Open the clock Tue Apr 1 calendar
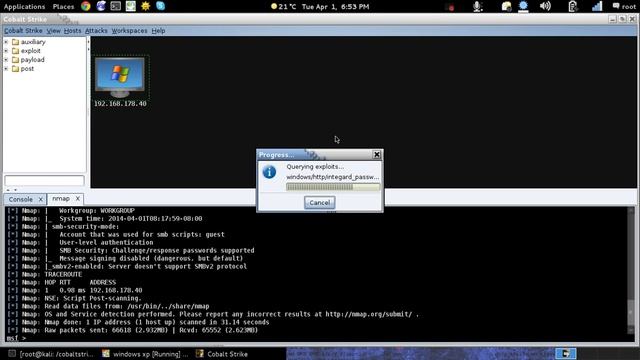Viewport: 640px width, 360px height. click(336, 7)
